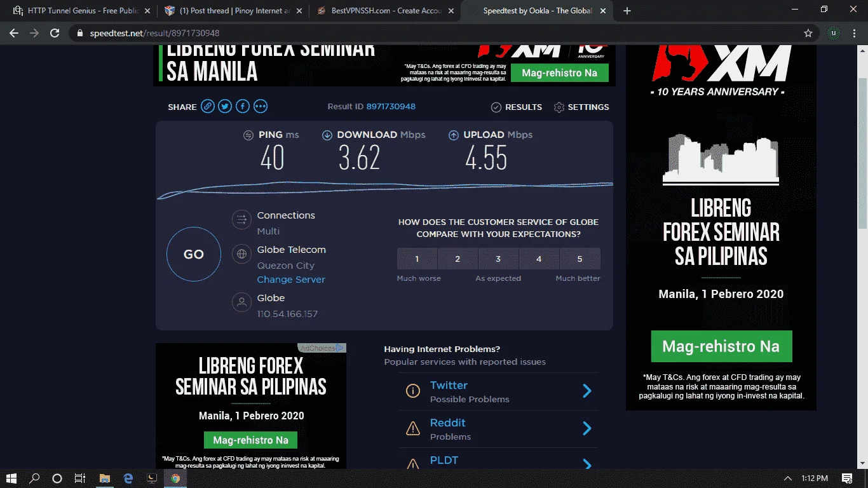Click the IP address 110.54.166.157
This screenshot has height=488, width=868.
pos(287,314)
